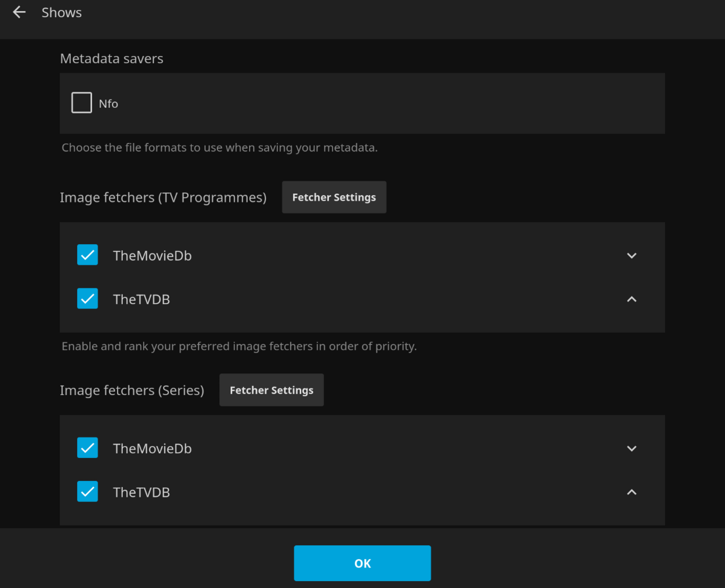Click TheMovieDb name in TV Programmes list
Image resolution: width=725 pixels, height=588 pixels.
pos(152,256)
